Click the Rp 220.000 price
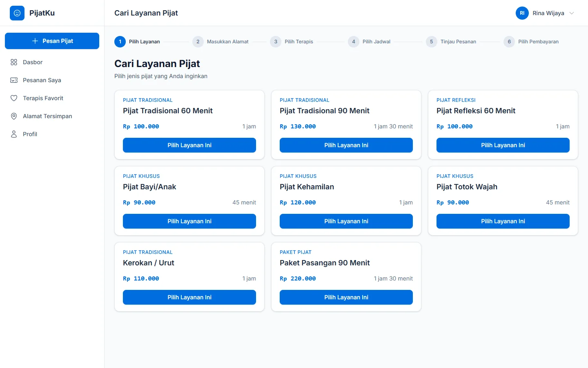Screen dimensions: 588x368 298,278
